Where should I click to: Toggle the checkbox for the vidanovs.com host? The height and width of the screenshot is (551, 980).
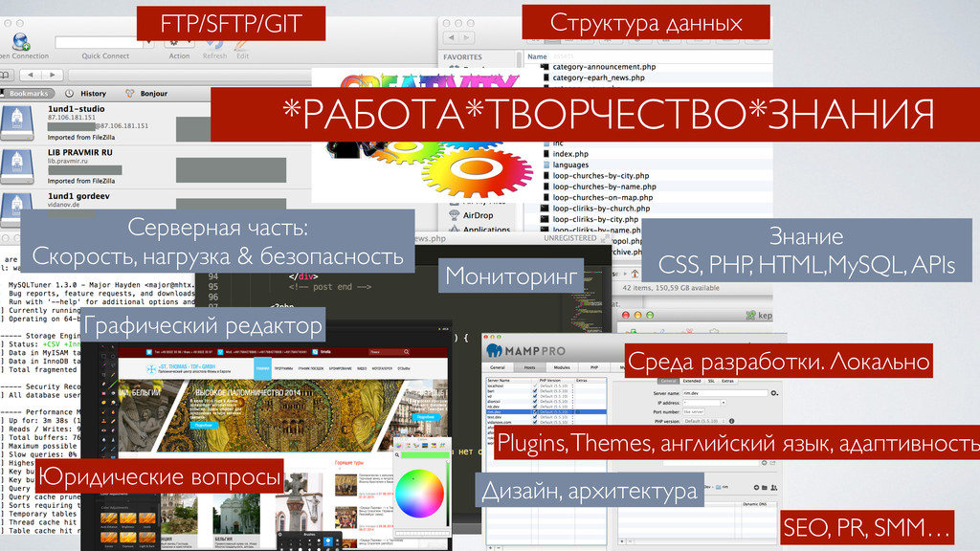[534, 422]
